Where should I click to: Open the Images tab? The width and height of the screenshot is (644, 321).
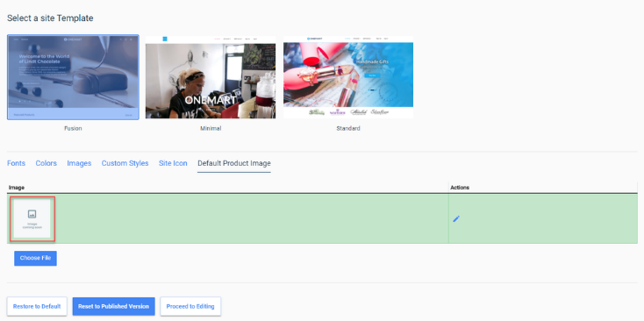point(79,163)
